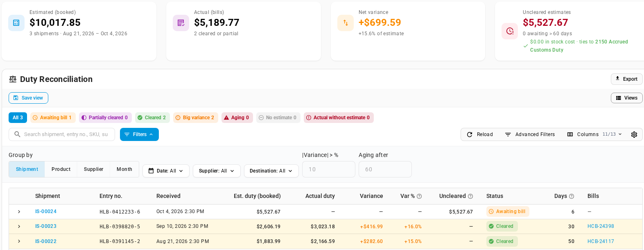This screenshot has width=644, height=250.
Task: Expand shipment row IS-00022
Action: click(x=19, y=241)
